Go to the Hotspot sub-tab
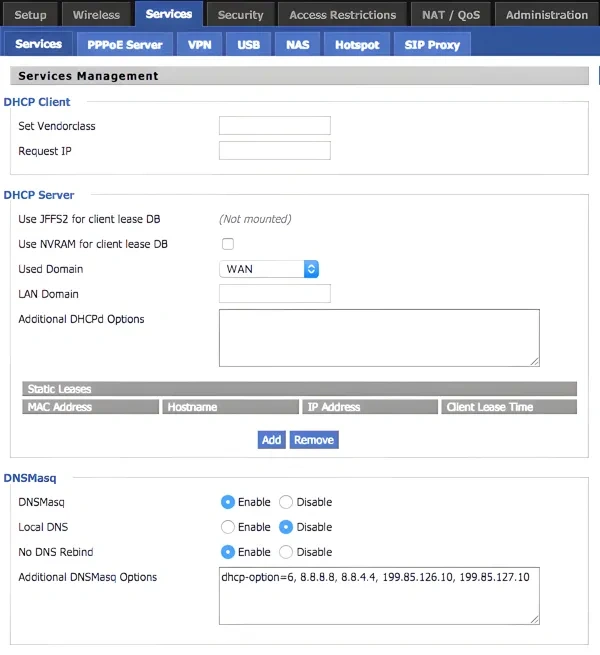600x655 pixels. pos(357,44)
